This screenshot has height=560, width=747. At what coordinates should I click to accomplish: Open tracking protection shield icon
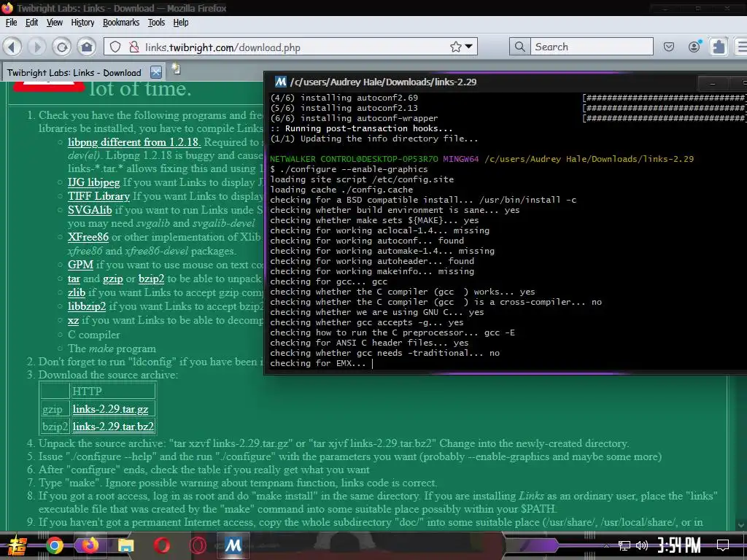(115, 47)
